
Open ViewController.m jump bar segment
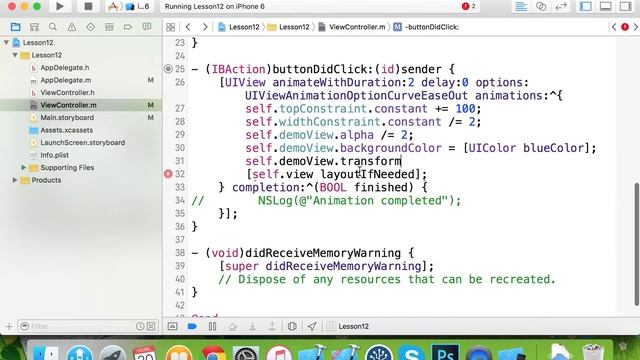tap(351, 27)
